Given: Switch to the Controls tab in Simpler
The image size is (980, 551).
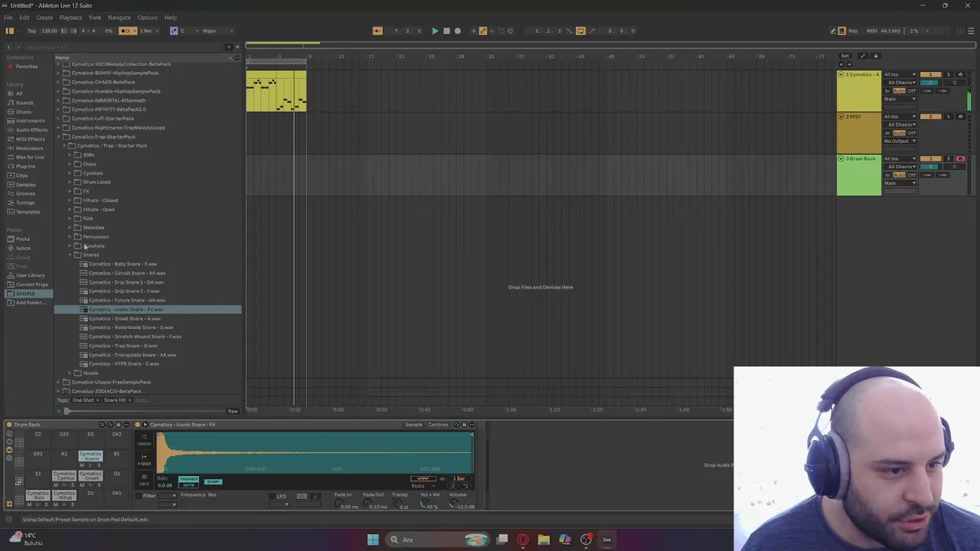Looking at the screenshot, I should (438, 425).
